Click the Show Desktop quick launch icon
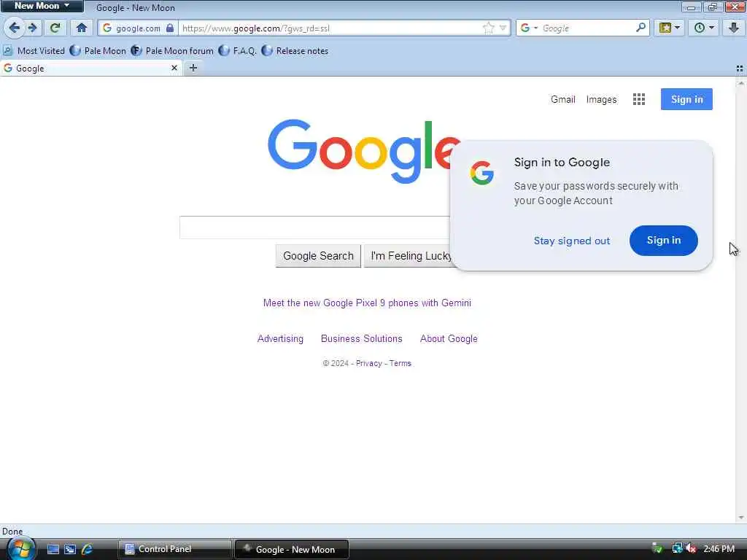Screen dimensions: 747x560 click(53, 550)
